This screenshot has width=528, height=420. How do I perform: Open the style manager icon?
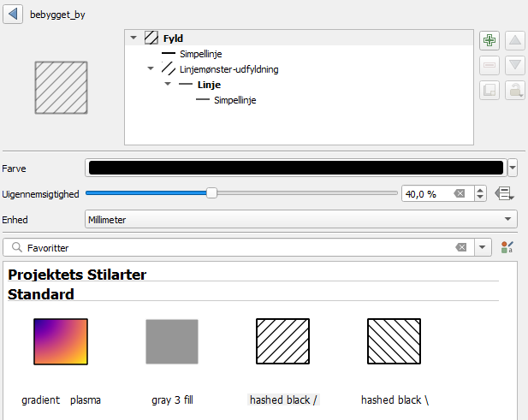click(507, 247)
